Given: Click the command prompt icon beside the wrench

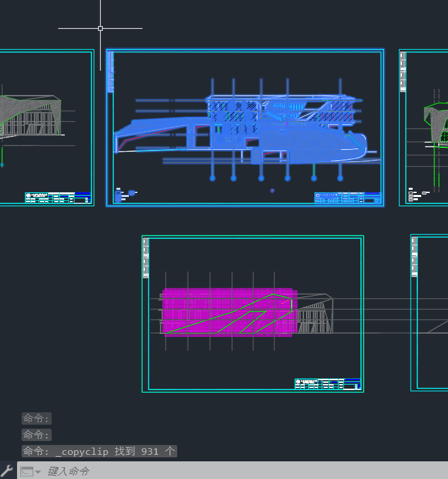Looking at the screenshot, I should point(26,471).
